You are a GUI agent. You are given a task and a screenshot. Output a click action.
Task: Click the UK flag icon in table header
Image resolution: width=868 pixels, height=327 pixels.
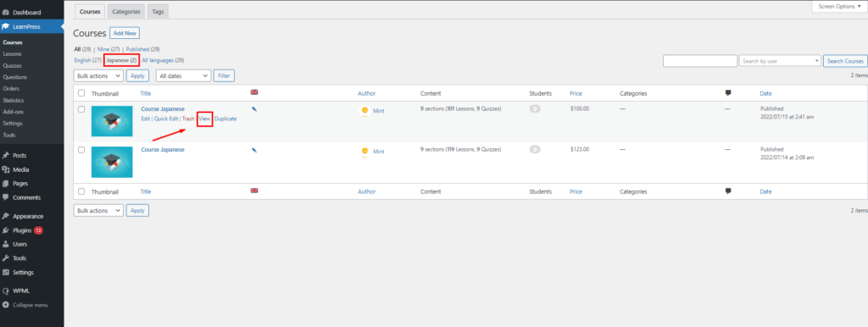pyautogui.click(x=254, y=92)
